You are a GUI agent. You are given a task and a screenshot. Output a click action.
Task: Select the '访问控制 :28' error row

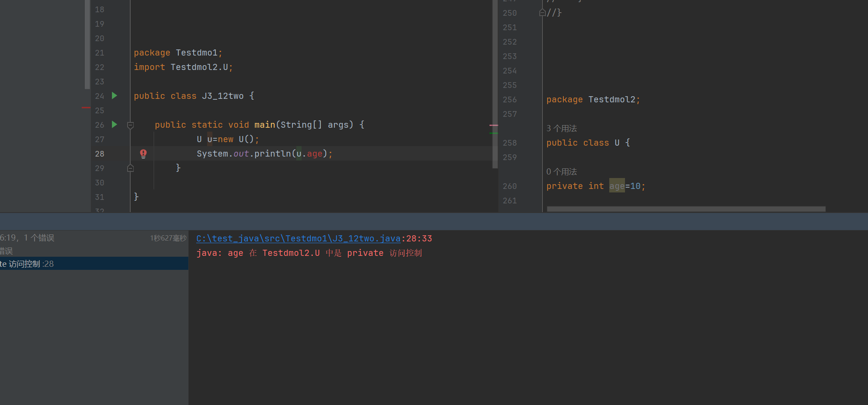94,264
